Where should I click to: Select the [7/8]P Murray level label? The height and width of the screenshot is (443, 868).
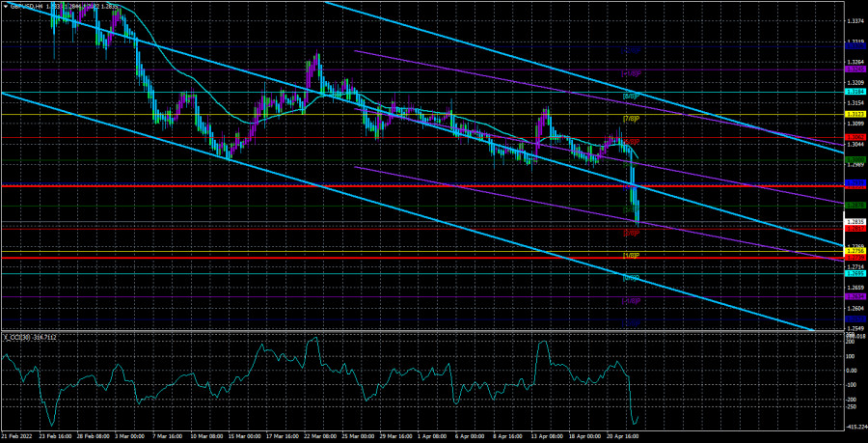pyautogui.click(x=631, y=119)
